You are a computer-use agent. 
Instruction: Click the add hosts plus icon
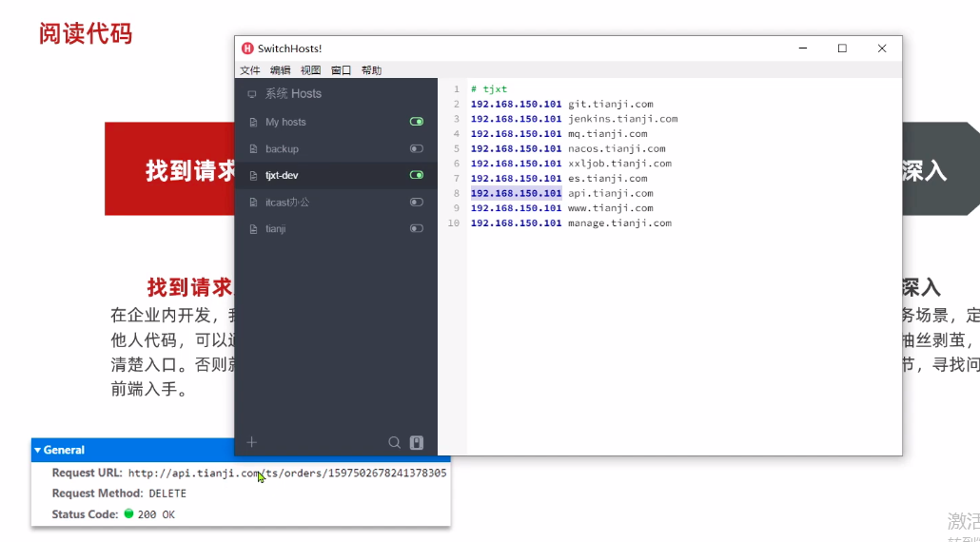coord(252,443)
